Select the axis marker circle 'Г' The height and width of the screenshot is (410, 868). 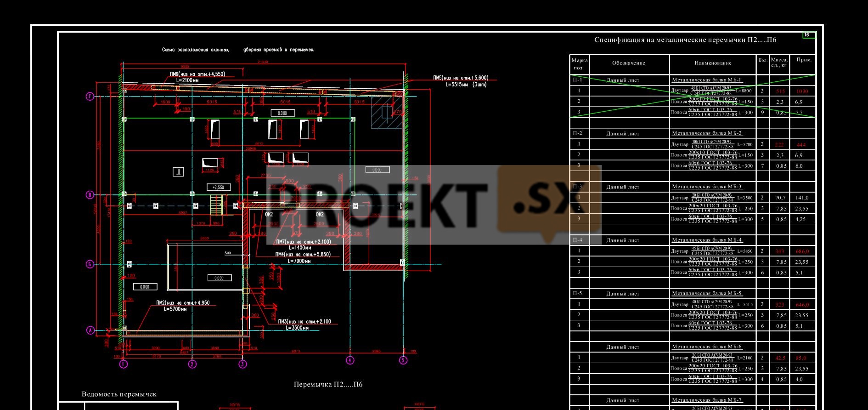tap(90, 97)
